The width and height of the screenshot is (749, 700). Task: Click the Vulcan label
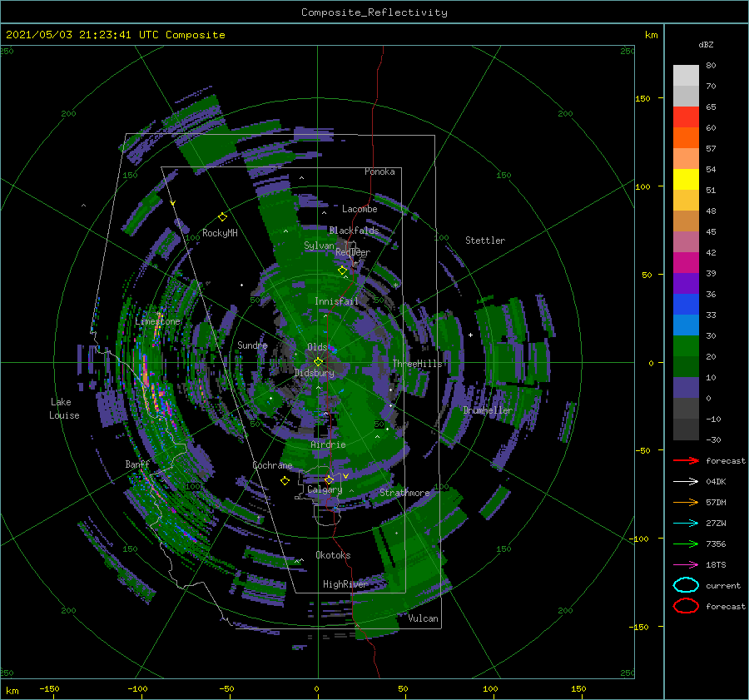[423, 618]
